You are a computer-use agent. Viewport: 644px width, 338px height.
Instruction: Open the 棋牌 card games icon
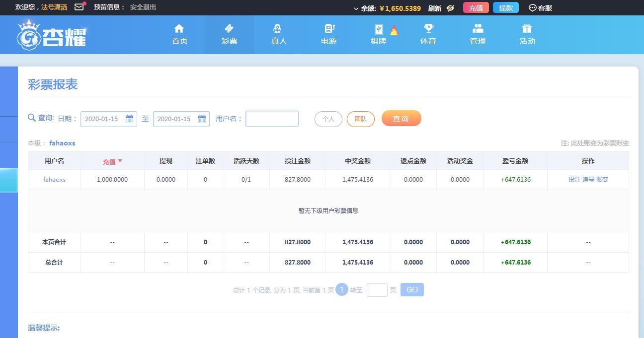[379, 29]
